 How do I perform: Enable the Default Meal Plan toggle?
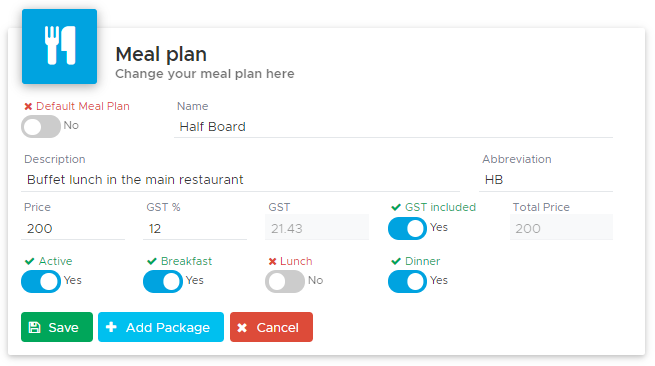click(x=41, y=126)
